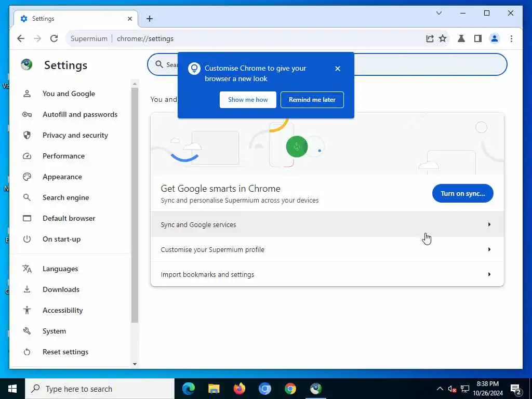Click the lightbulb icon in popup
Image resolution: width=532 pixels, height=399 pixels.
(194, 69)
